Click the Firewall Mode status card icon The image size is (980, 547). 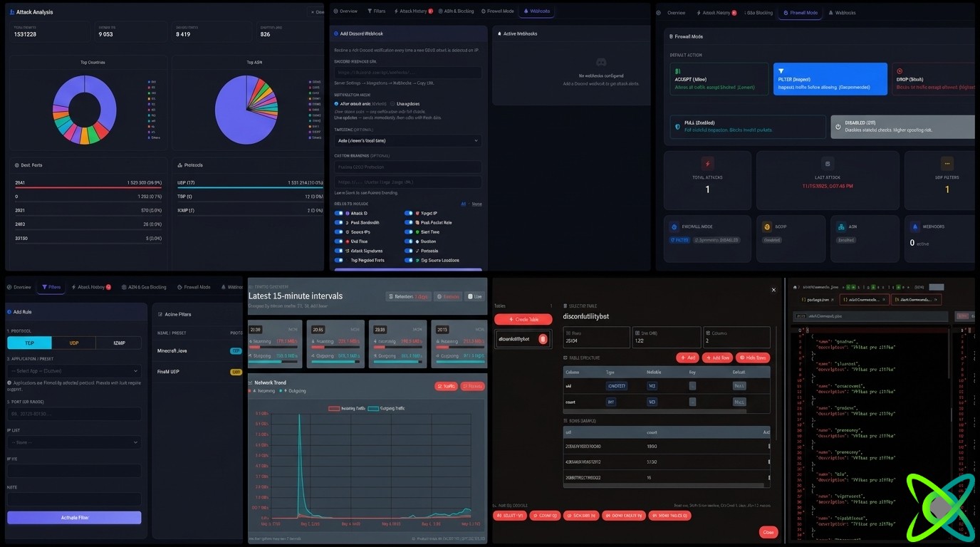click(674, 227)
